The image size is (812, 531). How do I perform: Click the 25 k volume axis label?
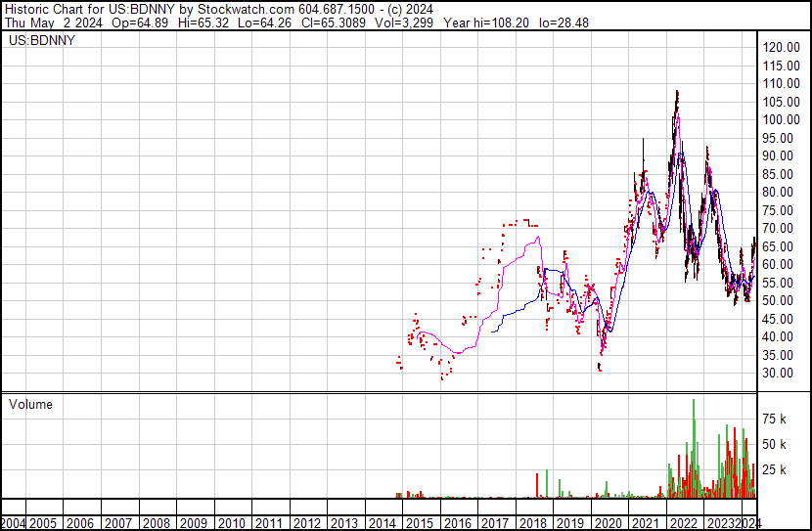[775, 470]
